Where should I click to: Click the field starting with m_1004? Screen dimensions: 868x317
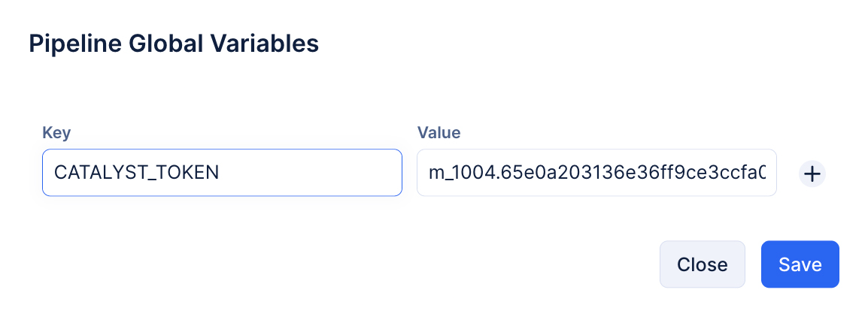(x=596, y=173)
